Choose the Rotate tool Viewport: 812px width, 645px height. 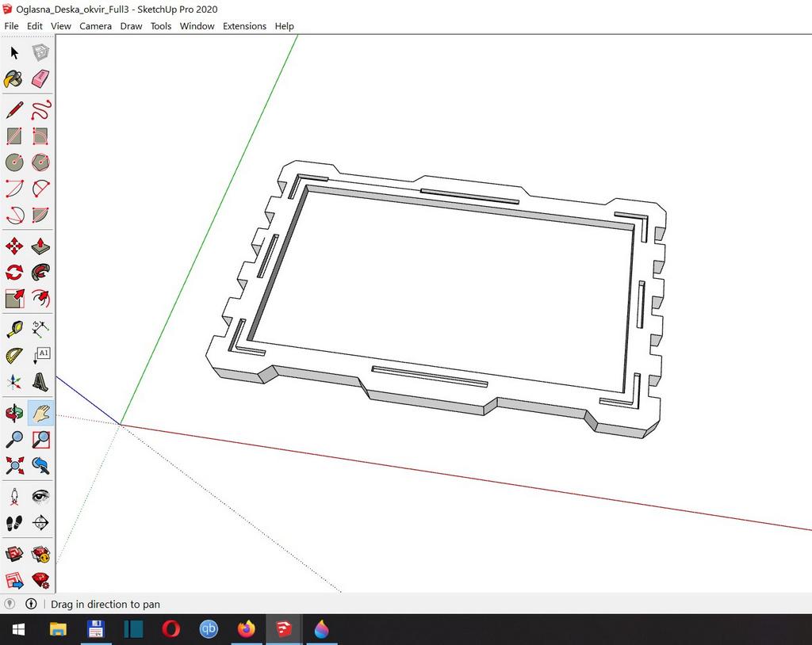[14, 273]
